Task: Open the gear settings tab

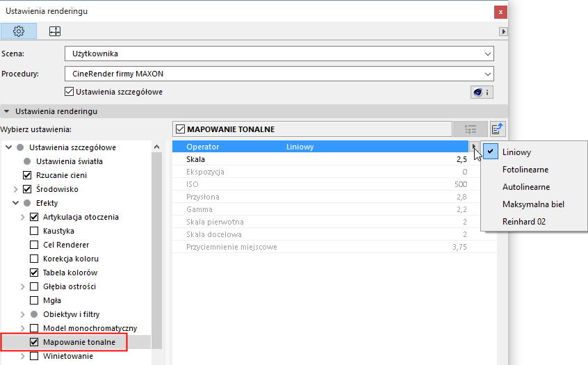Action: (19, 31)
